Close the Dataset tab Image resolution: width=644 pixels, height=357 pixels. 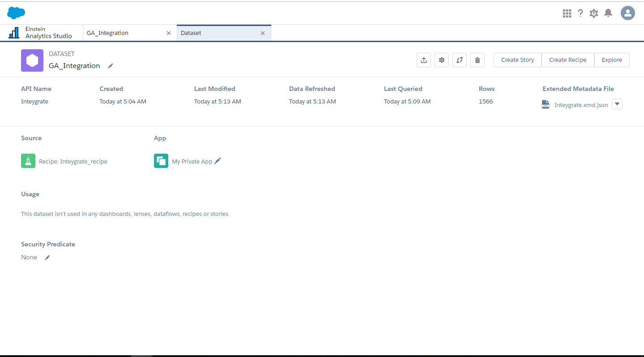tap(263, 33)
